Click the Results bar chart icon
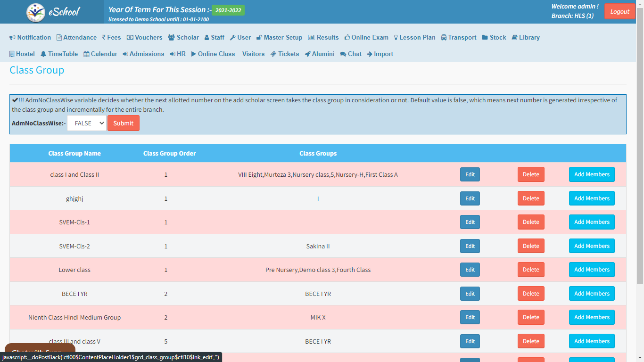 click(x=311, y=38)
